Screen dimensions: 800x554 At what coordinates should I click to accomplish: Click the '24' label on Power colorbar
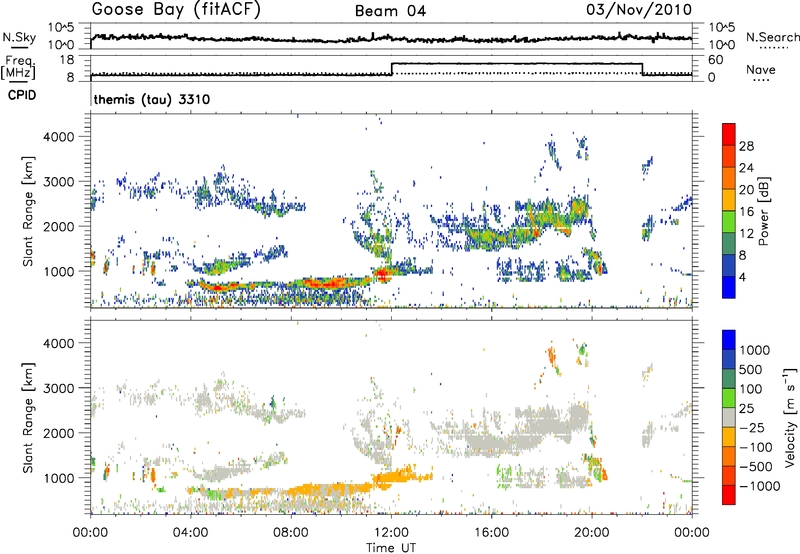click(x=746, y=168)
